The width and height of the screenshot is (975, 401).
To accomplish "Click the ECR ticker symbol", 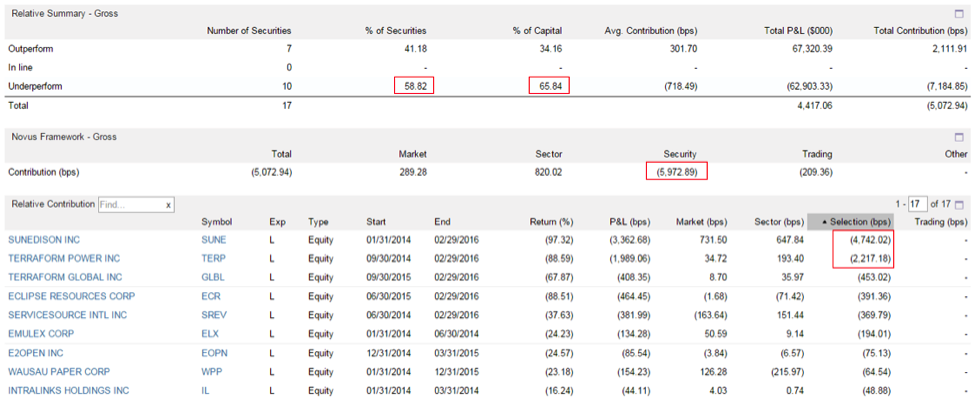I will [x=211, y=296].
